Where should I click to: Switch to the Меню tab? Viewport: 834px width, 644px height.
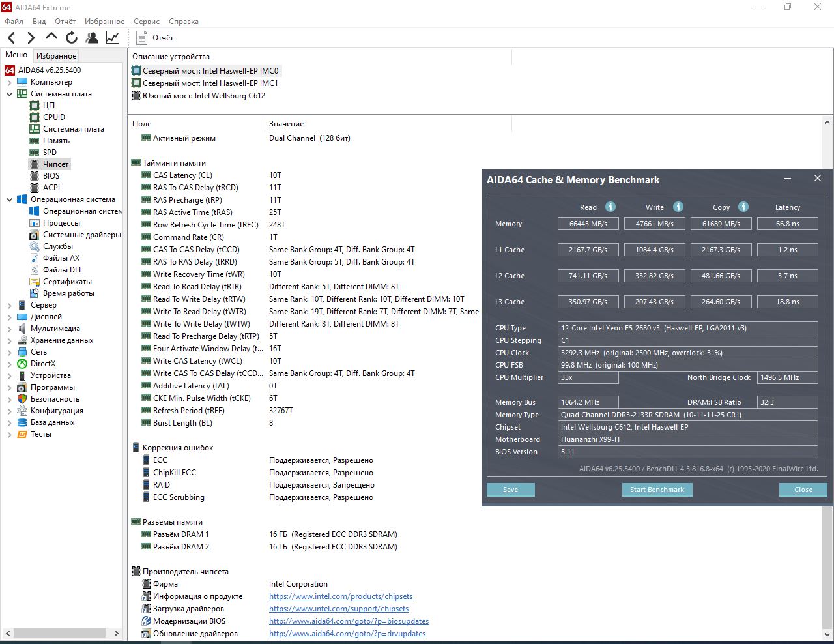[16, 55]
